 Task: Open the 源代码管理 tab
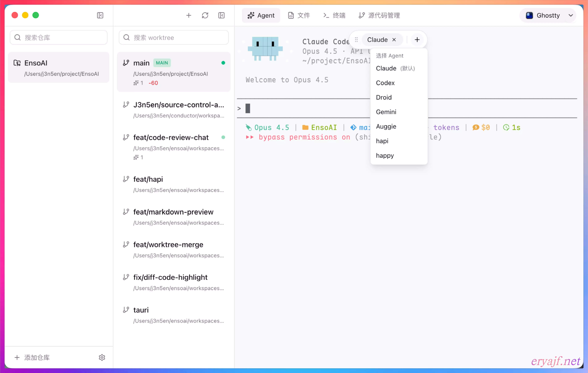tap(379, 15)
